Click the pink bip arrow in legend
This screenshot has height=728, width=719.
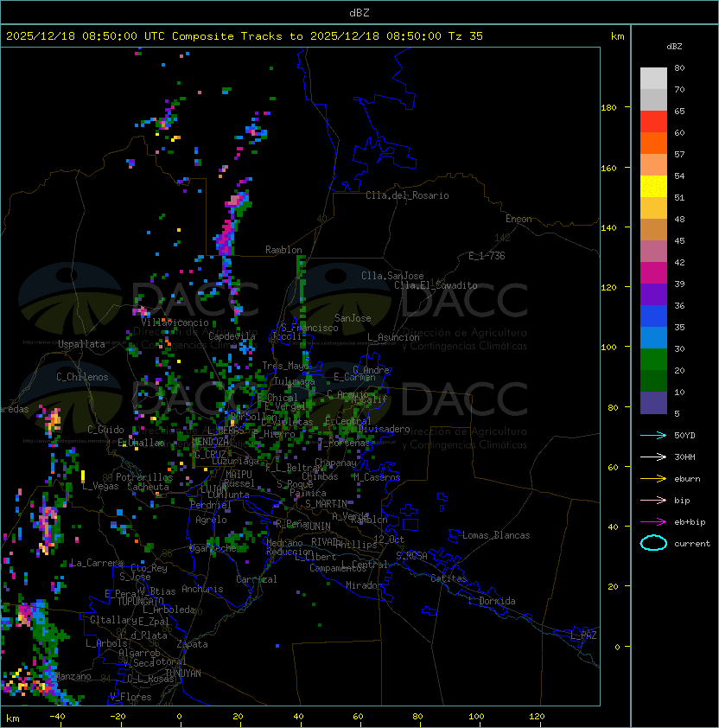click(653, 500)
